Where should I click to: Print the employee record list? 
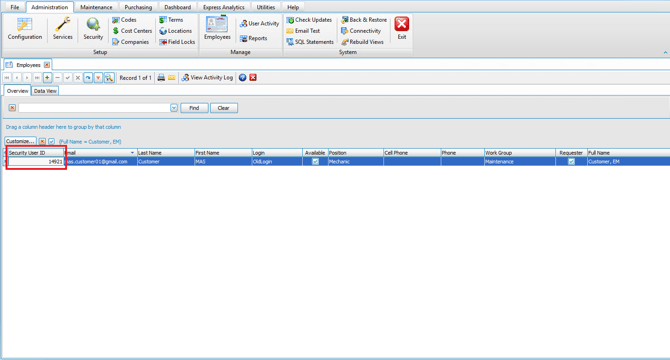(161, 78)
